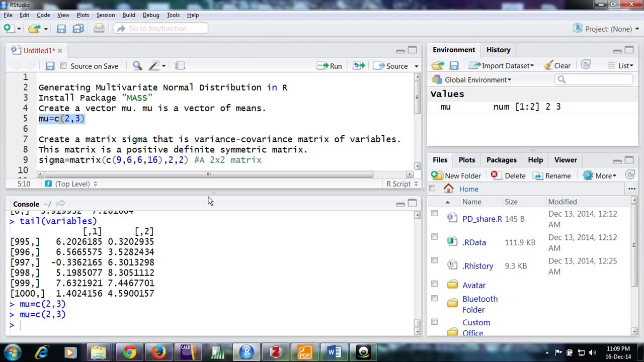644x362 pixels.
Task: Open the Project (None) dropdown
Action: 605,29
